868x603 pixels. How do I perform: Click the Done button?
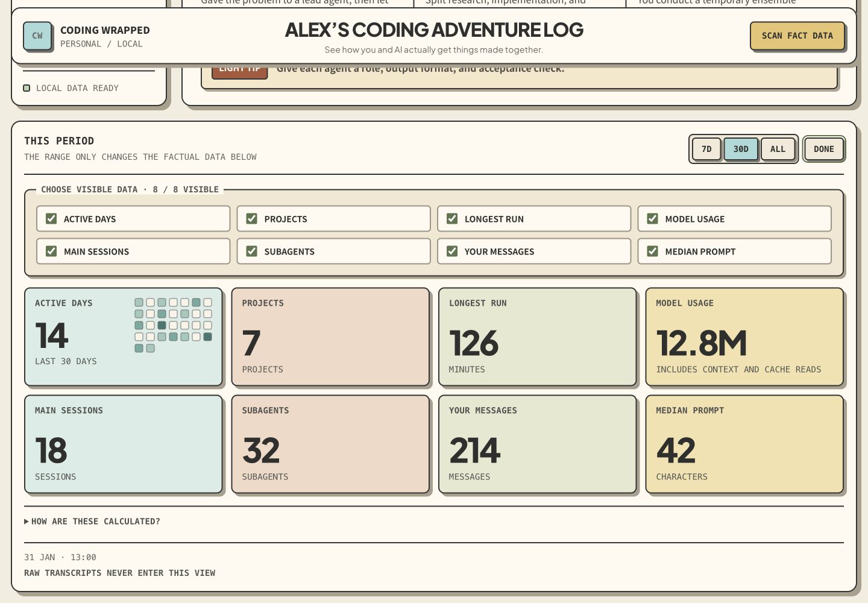(824, 149)
